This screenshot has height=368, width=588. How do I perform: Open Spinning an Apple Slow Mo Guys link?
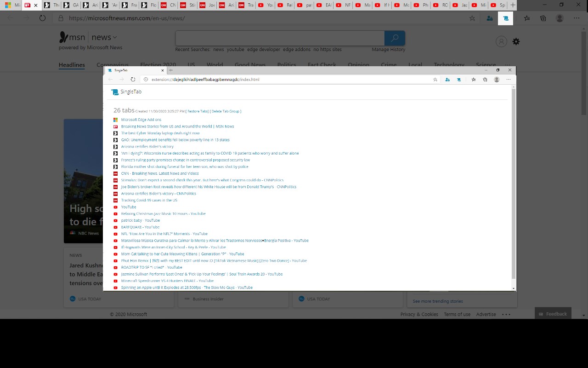point(187,287)
